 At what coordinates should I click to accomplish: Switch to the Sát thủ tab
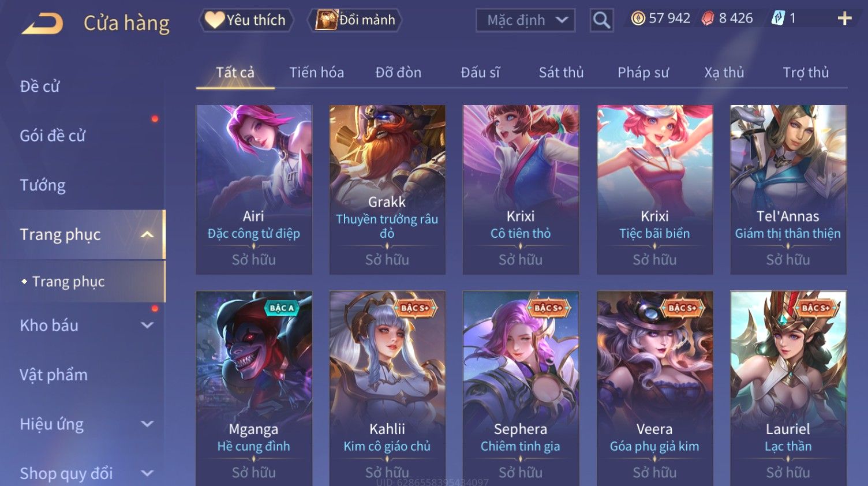pyautogui.click(x=561, y=72)
